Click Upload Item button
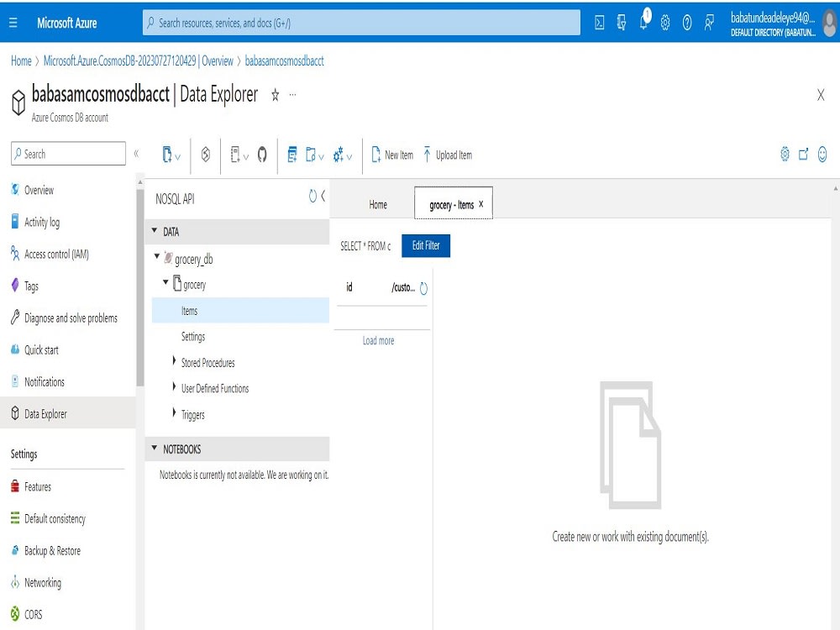 click(448, 155)
